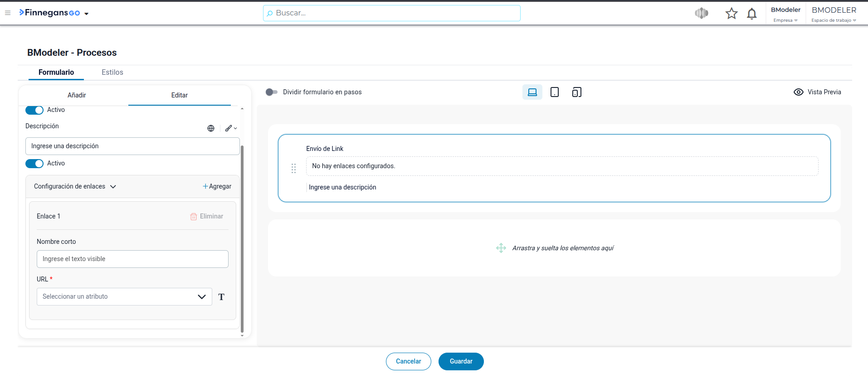Viewport: 868px width, 388px height.
Task: Select the tablet view icon
Action: pyautogui.click(x=555, y=92)
